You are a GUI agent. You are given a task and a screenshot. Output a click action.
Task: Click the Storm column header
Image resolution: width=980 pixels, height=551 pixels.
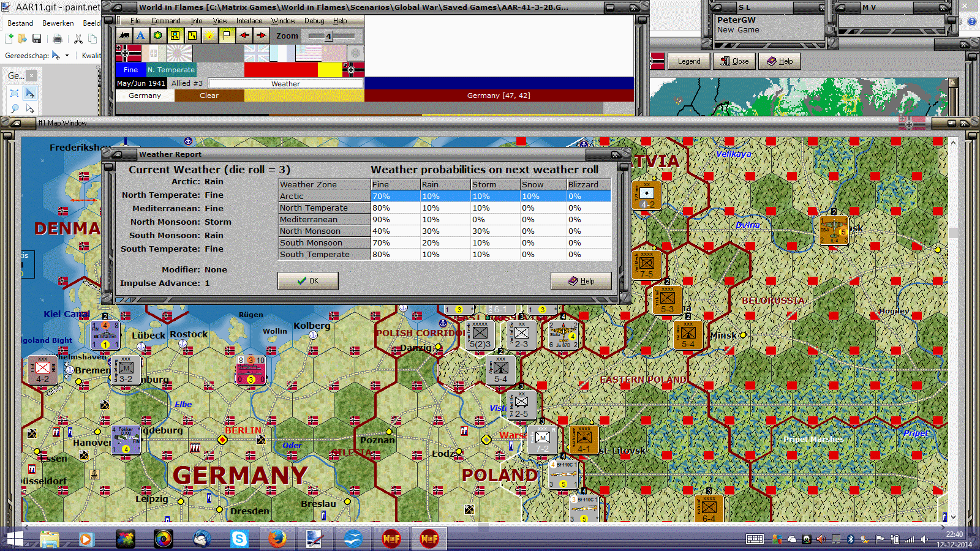coord(495,184)
